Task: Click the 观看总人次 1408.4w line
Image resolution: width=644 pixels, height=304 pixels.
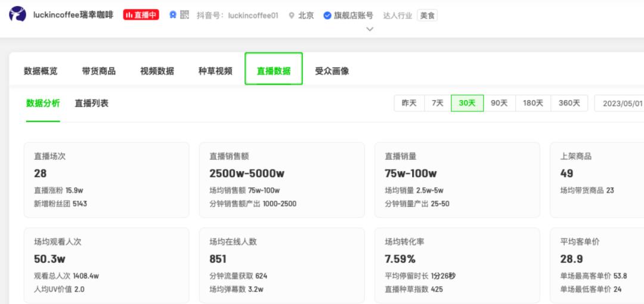Action: 66,276
